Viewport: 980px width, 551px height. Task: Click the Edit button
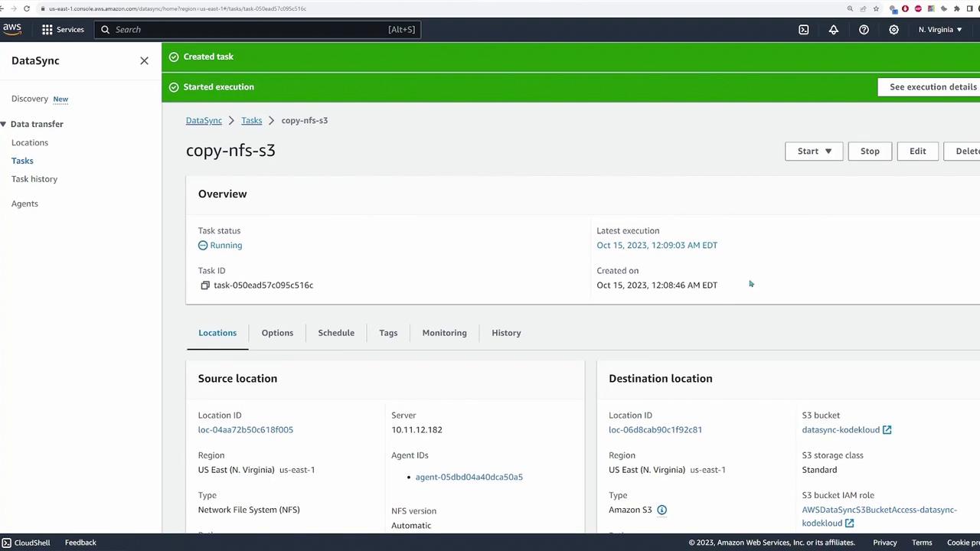917,151
